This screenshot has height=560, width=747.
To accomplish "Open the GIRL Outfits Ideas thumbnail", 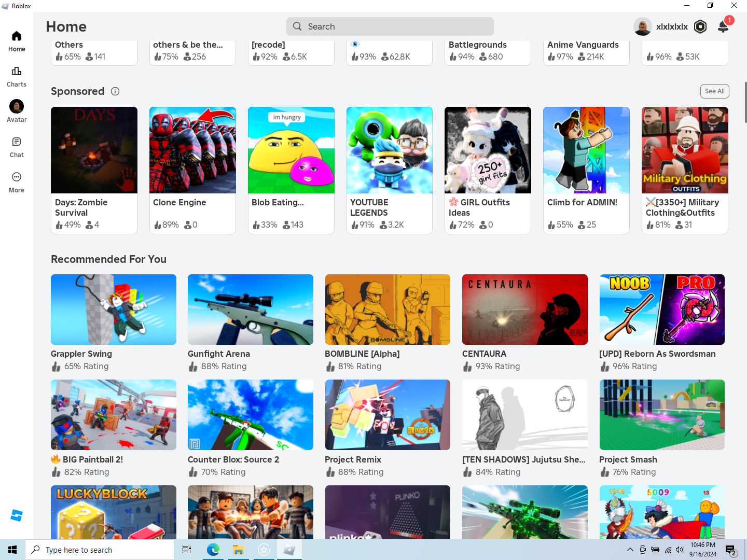I will (488, 150).
